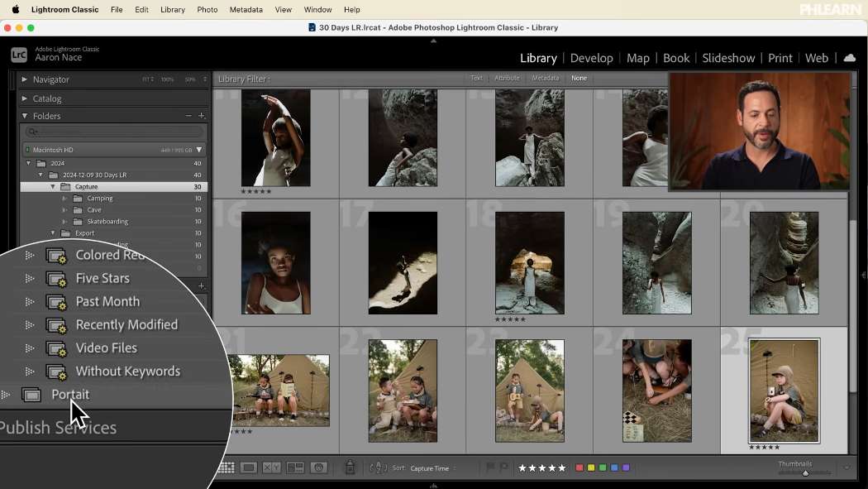
Task: Open the Photo menu
Action: (x=207, y=9)
